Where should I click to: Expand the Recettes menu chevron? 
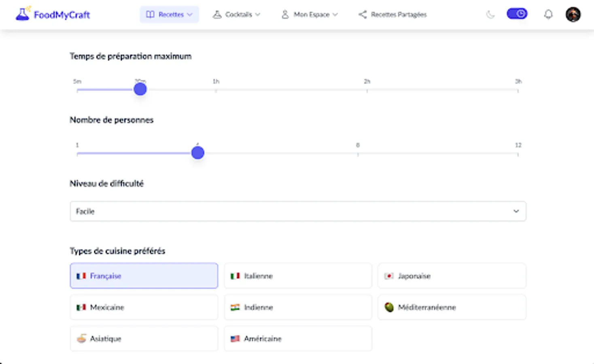click(190, 15)
